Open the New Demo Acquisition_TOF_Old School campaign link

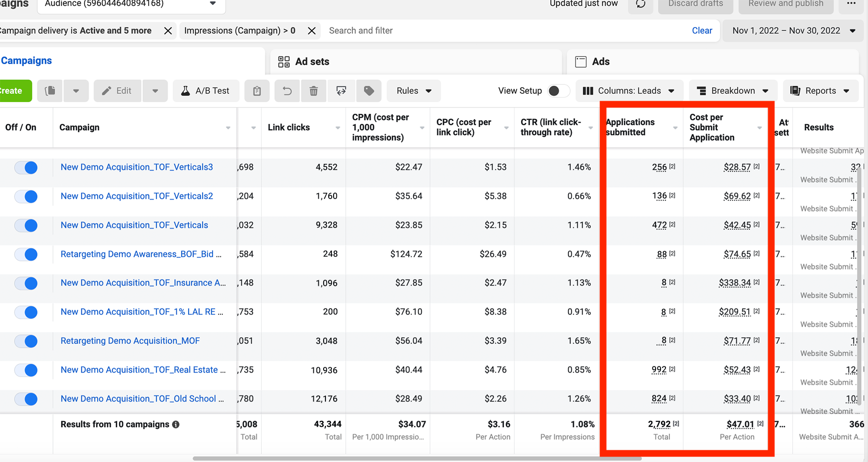pyautogui.click(x=142, y=399)
